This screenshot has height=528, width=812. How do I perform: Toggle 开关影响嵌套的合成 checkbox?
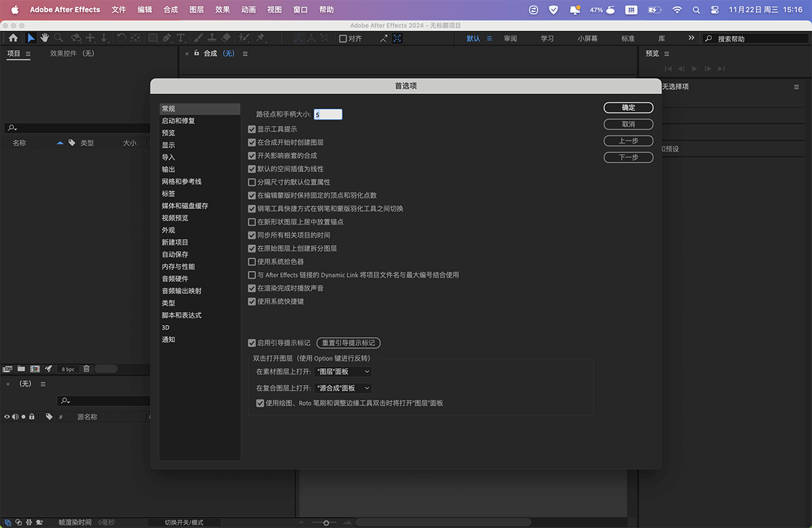click(x=252, y=156)
